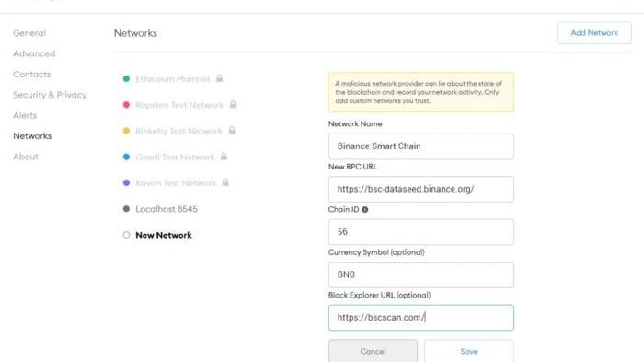This screenshot has height=362, width=644.
Task: Click the Network Name input field
Action: [x=421, y=146]
